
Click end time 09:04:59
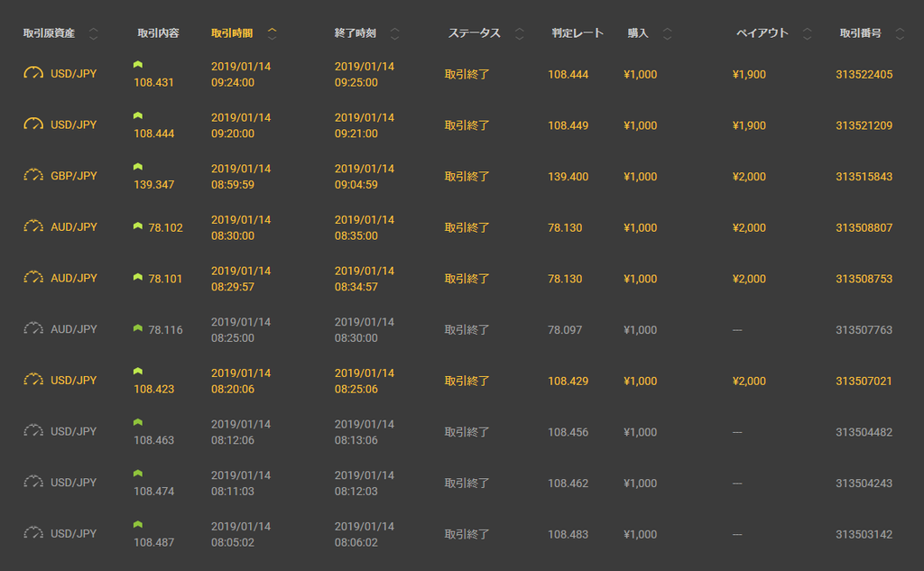356,184
